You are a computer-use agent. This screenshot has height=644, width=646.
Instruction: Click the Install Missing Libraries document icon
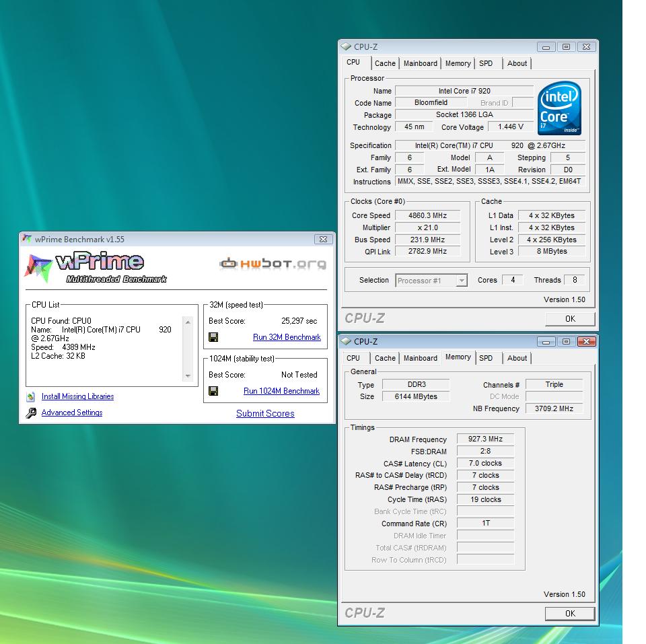(31, 397)
